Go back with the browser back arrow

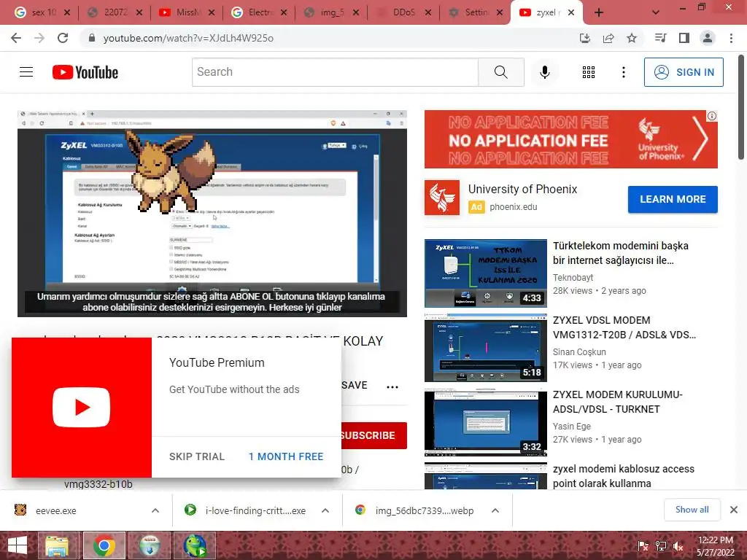16,38
